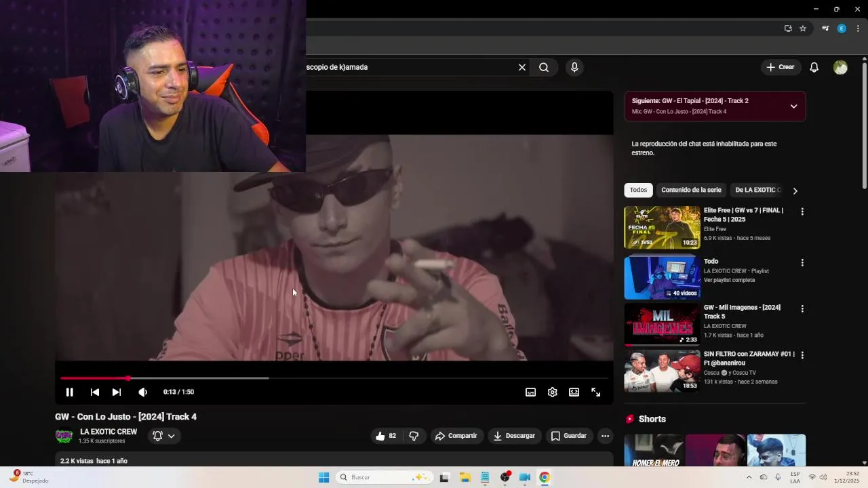Open Chrome media controls icon

(825, 28)
